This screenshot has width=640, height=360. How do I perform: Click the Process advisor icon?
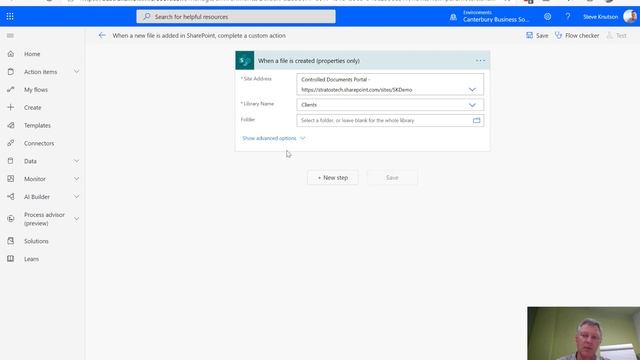(11, 219)
